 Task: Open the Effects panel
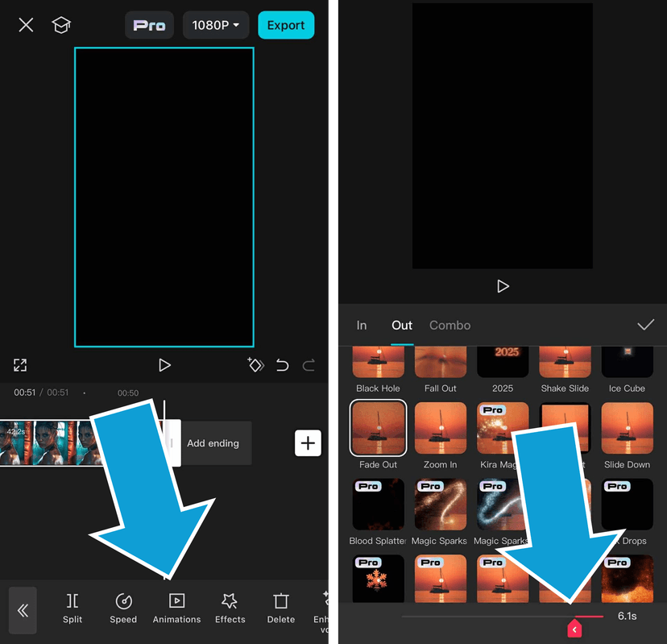(230, 608)
